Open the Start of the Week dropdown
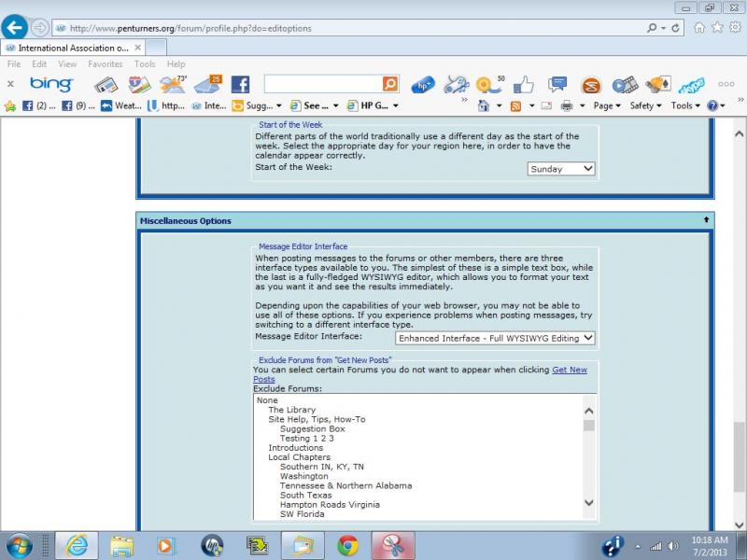 (x=561, y=169)
